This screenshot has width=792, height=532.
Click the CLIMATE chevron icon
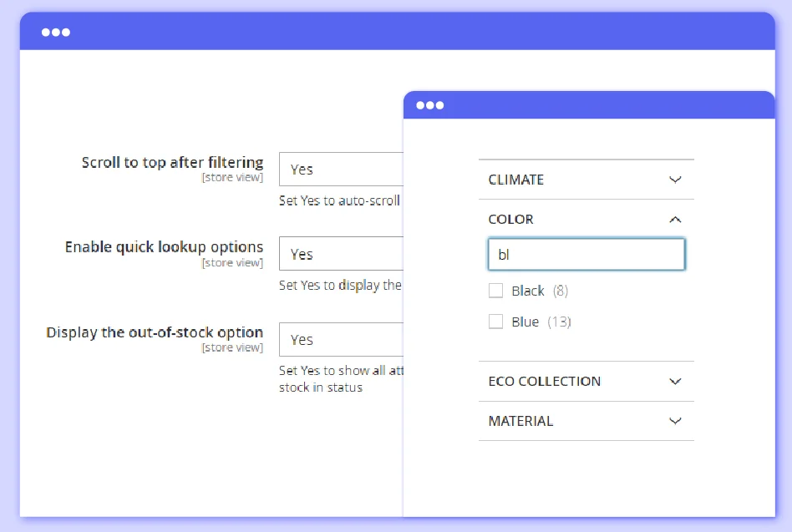point(675,179)
